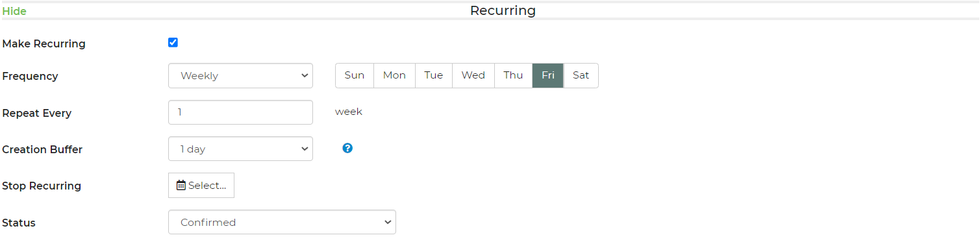This screenshot has height=246, width=980.
Task: Toggle the Mon day button
Action: (394, 75)
